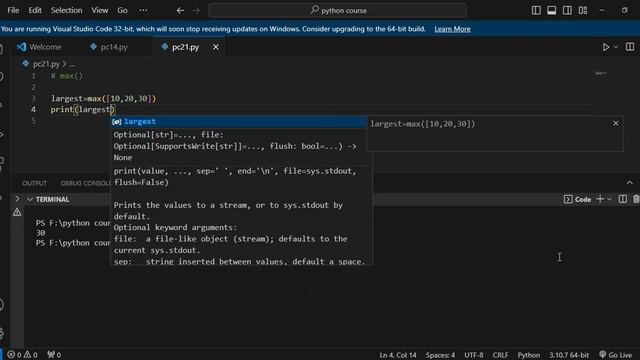Create a new terminal with the plus
This screenshot has width=640, height=360.
[600, 199]
